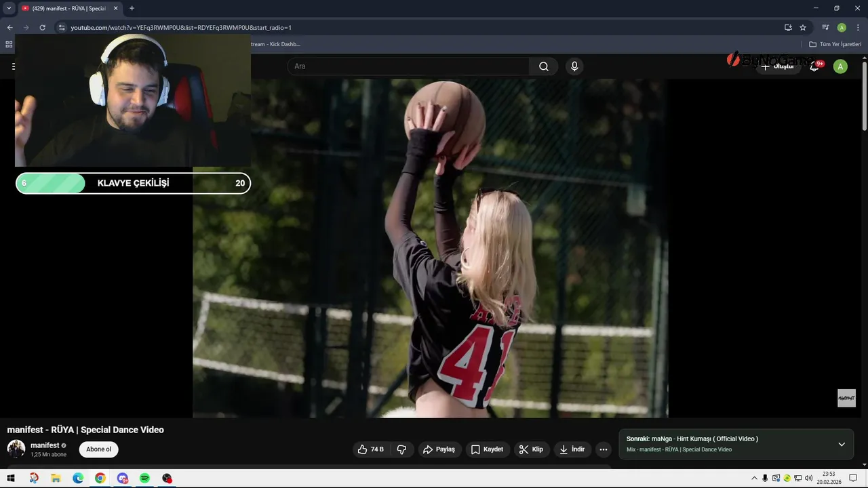This screenshot has height=488, width=868.
Task: Open Chrome profile avatar
Action: point(842,28)
